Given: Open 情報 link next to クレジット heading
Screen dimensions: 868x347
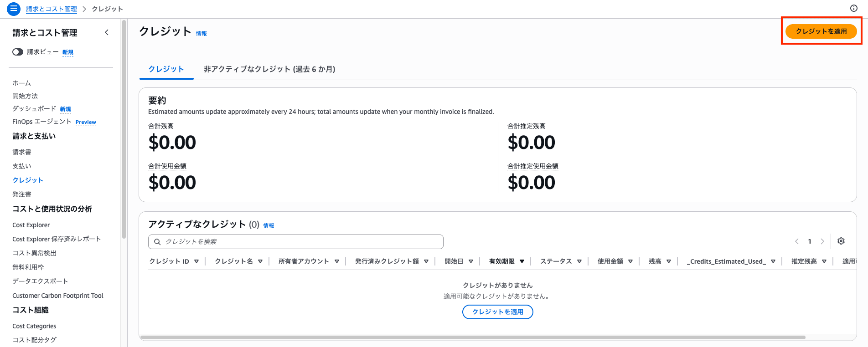Looking at the screenshot, I should click(x=201, y=34).
